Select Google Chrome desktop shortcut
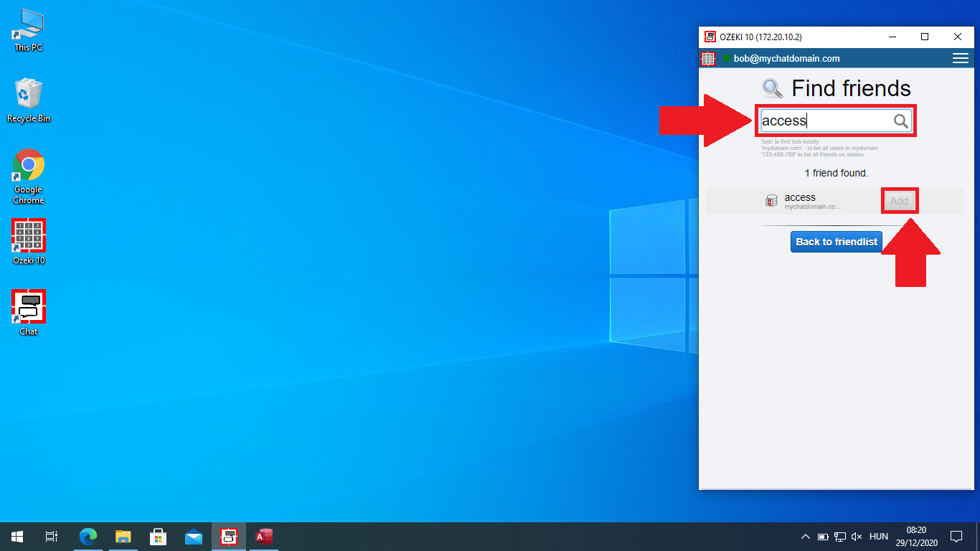Image resolution: width=980 pixels, height=551 pixels. pyautogui.click(x=29, y=176)
